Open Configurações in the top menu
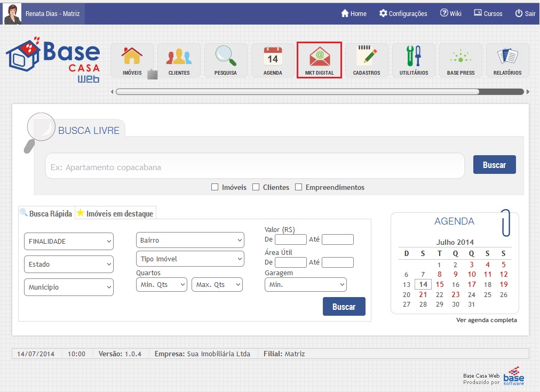540x392 pixels. pyautogui.click(x=403, y=13)
